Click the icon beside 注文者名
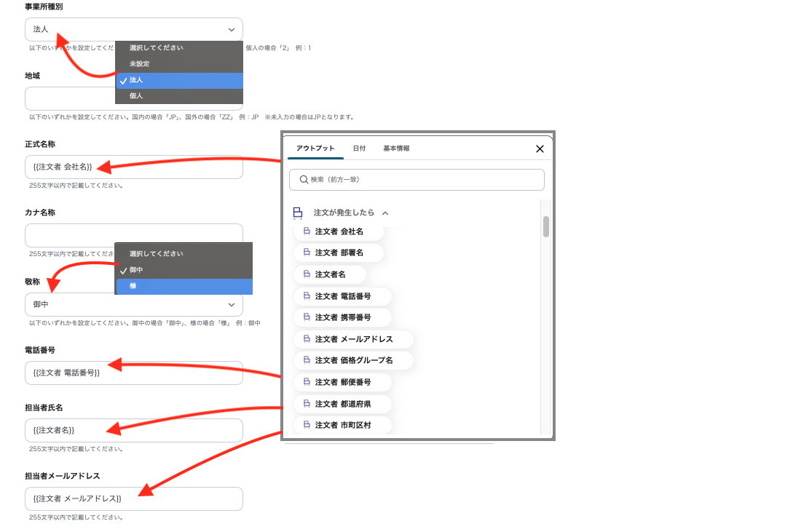This screenshot has width=785, height=532. tap(307, 274)
